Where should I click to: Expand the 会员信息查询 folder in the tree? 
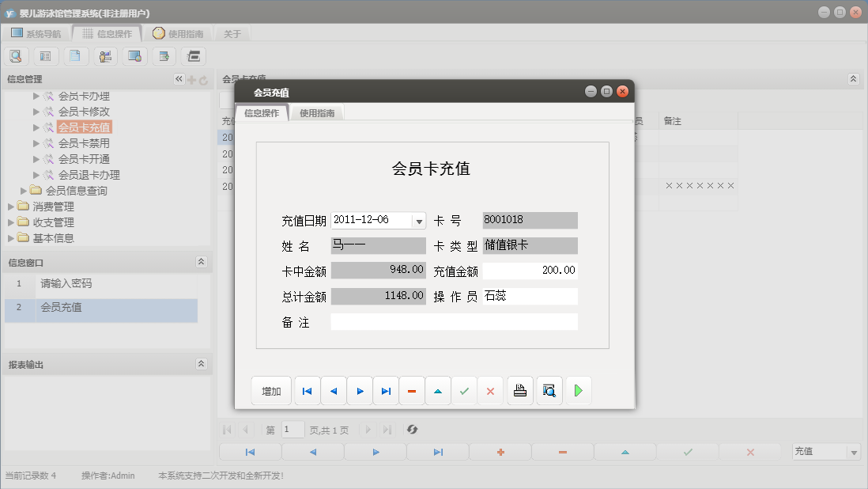click(x=24, y=189)
